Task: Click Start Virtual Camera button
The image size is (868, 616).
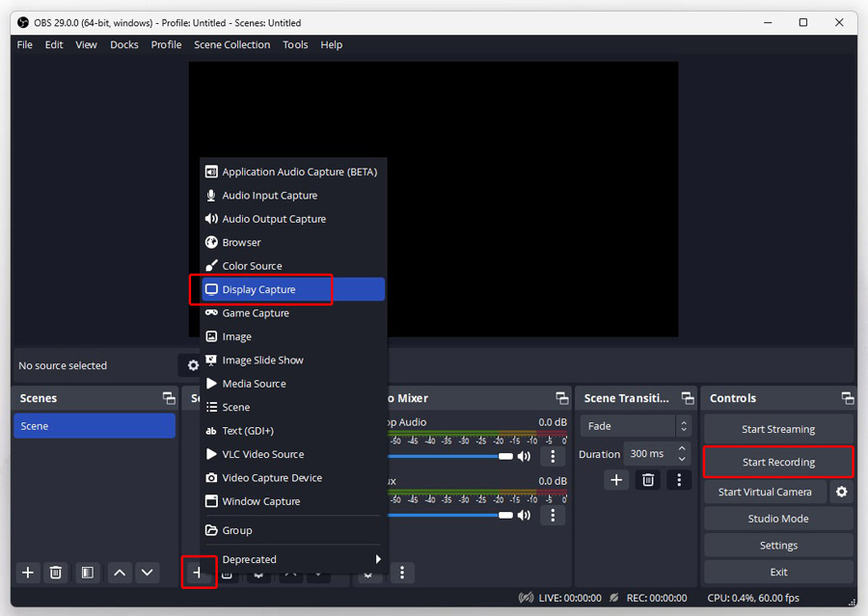Action: [x=765, y=492]
